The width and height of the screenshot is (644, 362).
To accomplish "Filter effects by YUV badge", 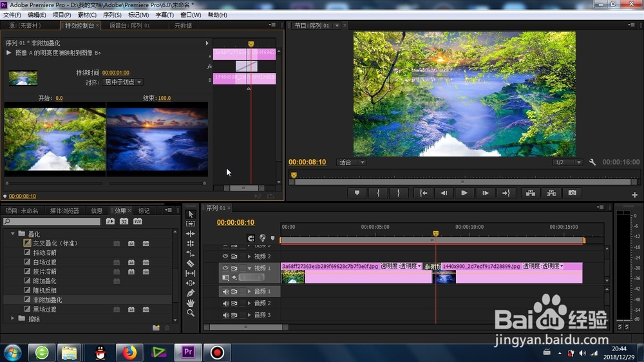I will (138, 221).
